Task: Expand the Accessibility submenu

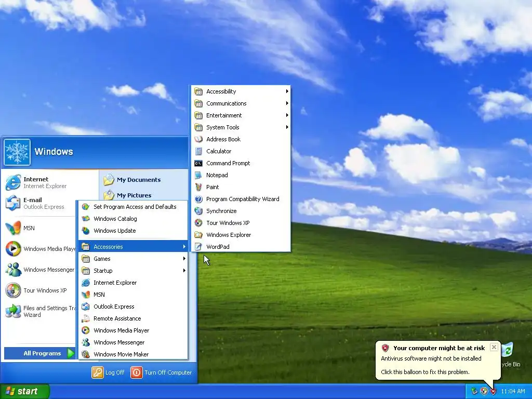Action: click(x=241, y=91)
